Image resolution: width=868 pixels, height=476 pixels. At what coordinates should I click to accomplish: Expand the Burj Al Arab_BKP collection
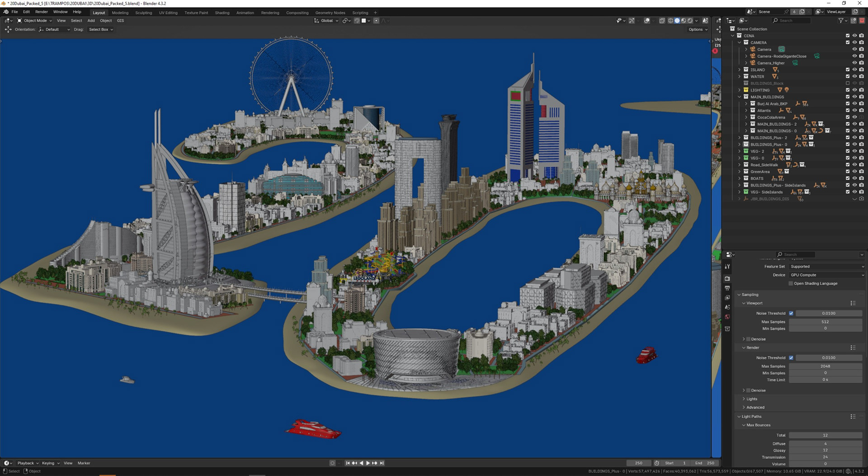click(746, 104)
